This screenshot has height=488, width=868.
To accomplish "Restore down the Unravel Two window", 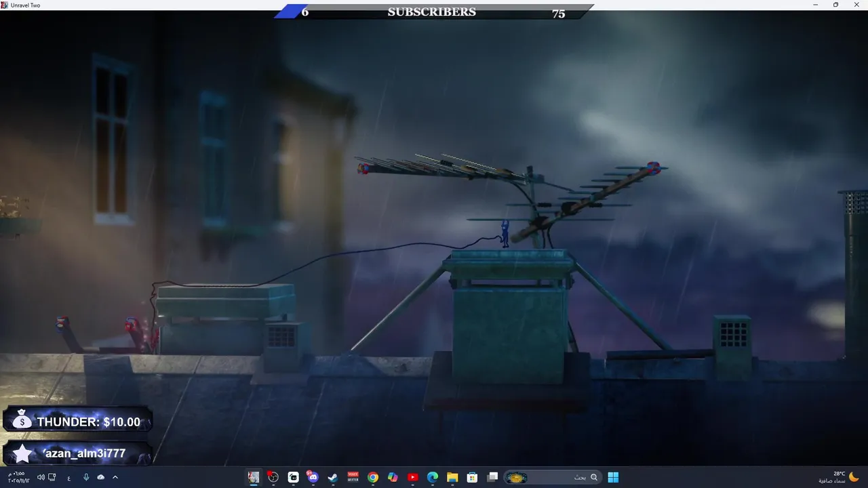I will pyautogui.click(x=835, y=5).
